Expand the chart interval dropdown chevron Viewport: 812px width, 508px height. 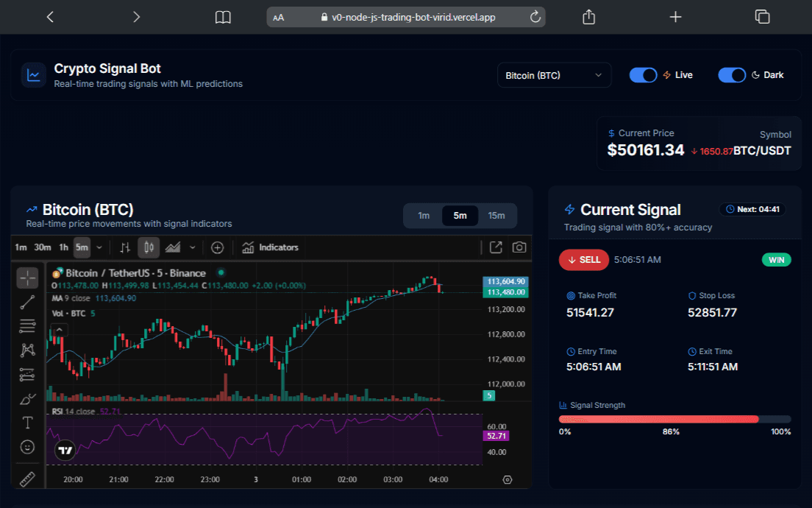tap(99, 248)
